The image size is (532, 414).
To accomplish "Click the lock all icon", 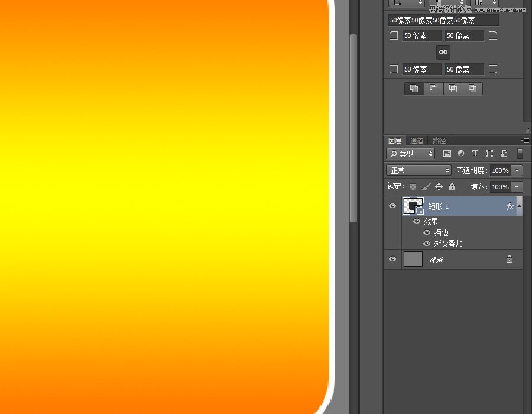I will [x=452, y=187].
